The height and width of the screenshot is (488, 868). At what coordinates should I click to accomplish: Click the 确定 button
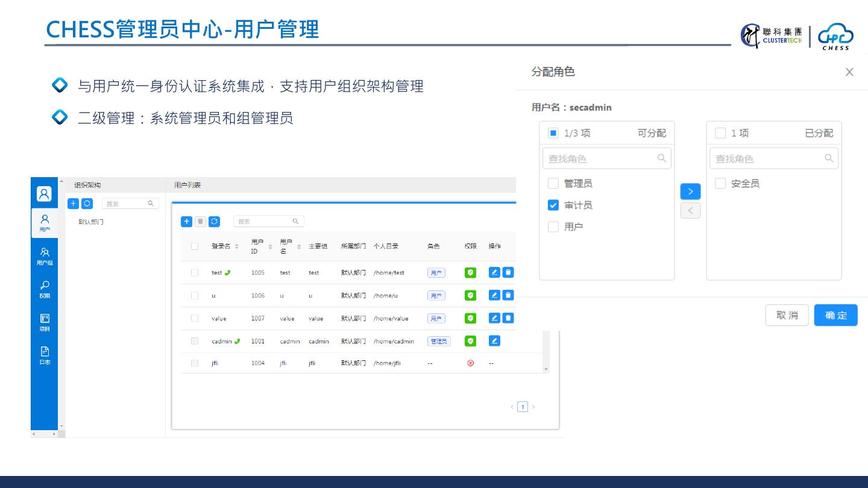pyautogui.click(x=835, y=315)
